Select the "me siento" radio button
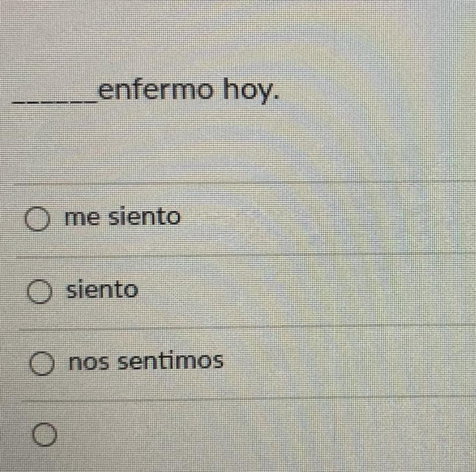Image resolution: width=476 pixels, height=472 pixels. coord(37,218)
